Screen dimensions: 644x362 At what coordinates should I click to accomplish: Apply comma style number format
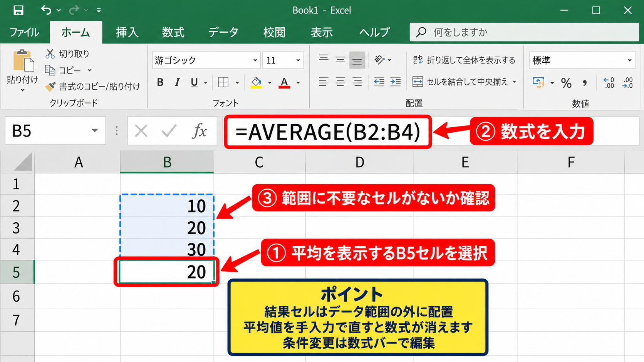click(x=585, y=83)
